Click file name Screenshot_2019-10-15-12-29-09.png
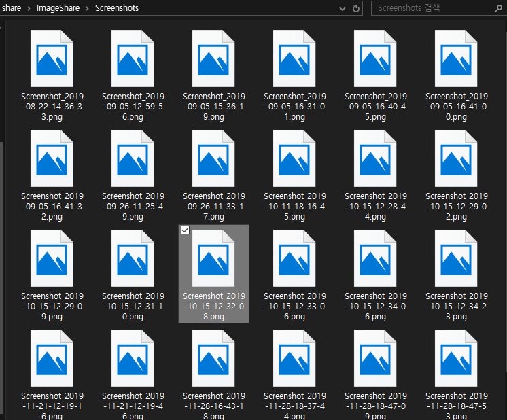This screenshot has height=420, width=507. [52, 307]
